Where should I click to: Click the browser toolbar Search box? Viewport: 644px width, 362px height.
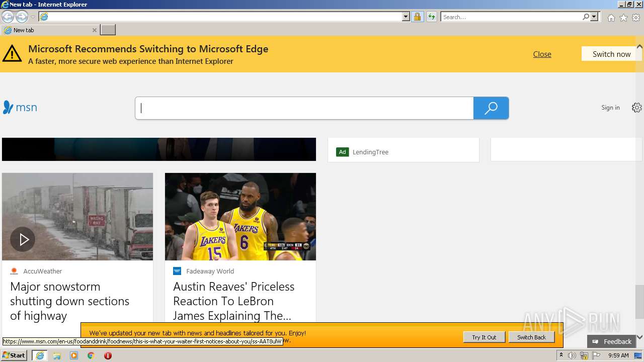pos(511,17)
